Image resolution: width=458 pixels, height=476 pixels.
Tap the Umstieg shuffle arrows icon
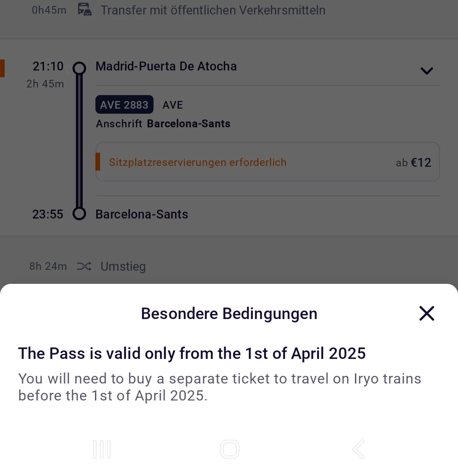(84, 266)
